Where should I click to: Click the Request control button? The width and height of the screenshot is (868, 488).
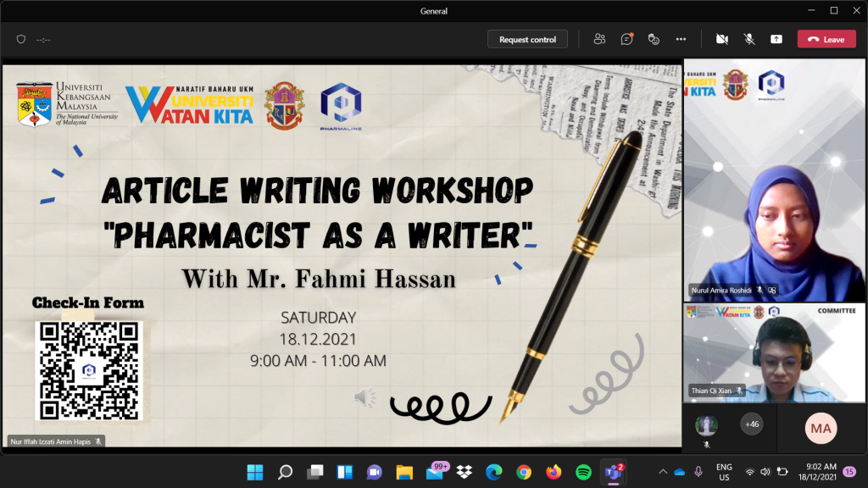pos(527,39)
